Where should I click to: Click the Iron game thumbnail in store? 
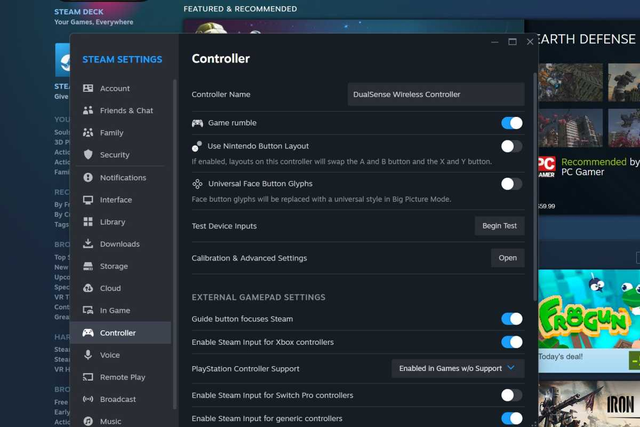589,404
